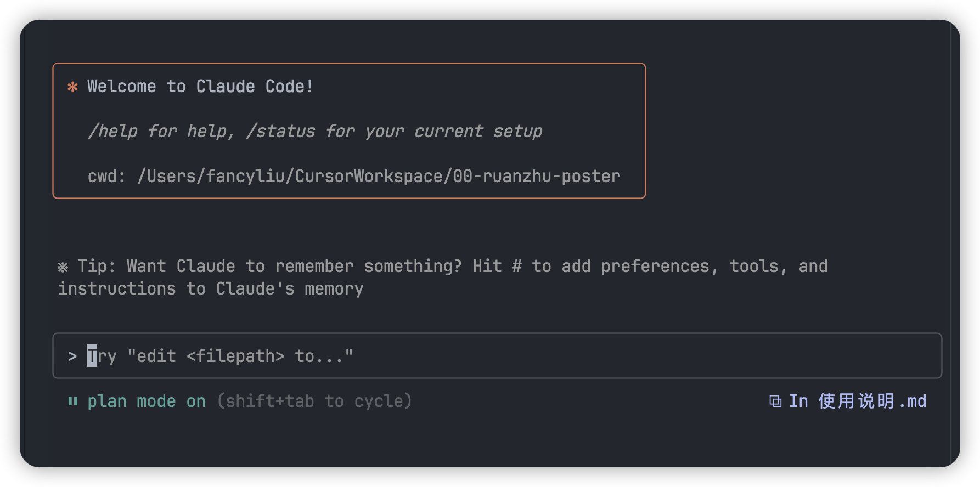
Task: Click the /status command in welcome box
Action: tap(281, 132)
